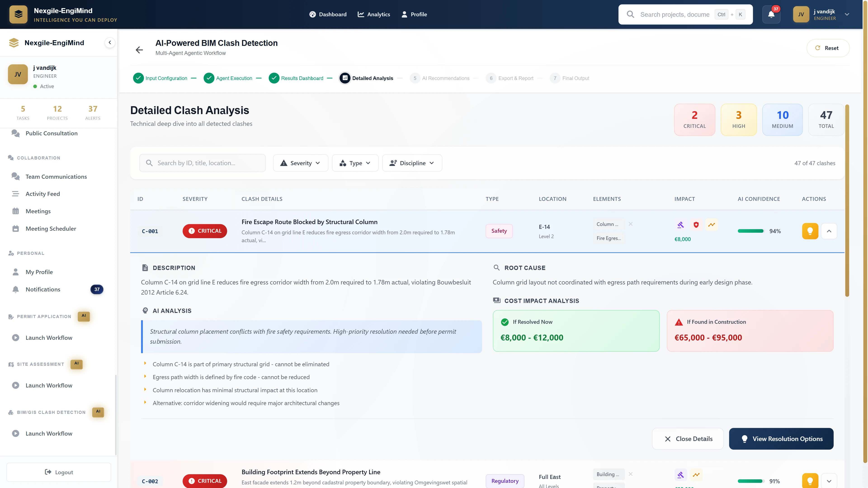
Task: Open the Severity filter dropdown
Action: coord(300,163)
